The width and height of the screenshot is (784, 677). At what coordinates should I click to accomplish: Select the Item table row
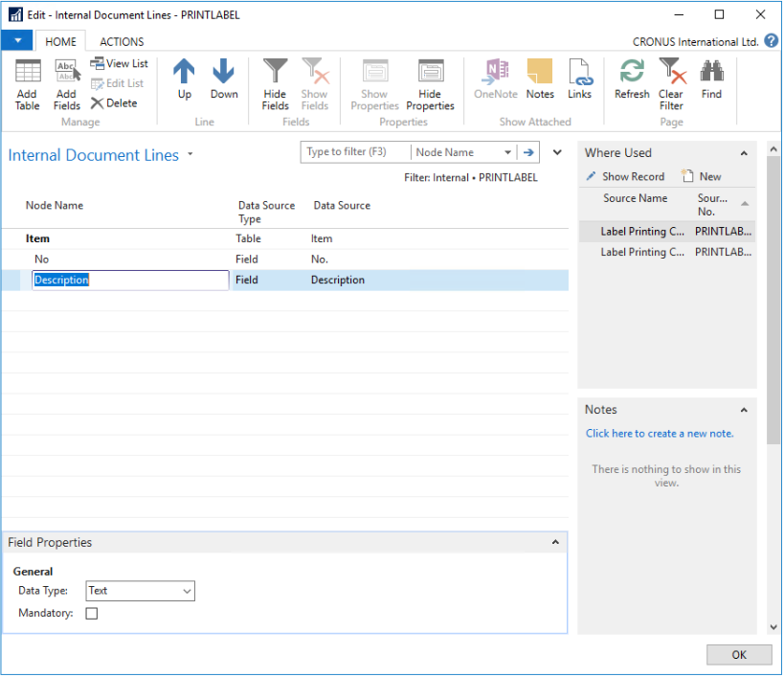pos(285,239)
